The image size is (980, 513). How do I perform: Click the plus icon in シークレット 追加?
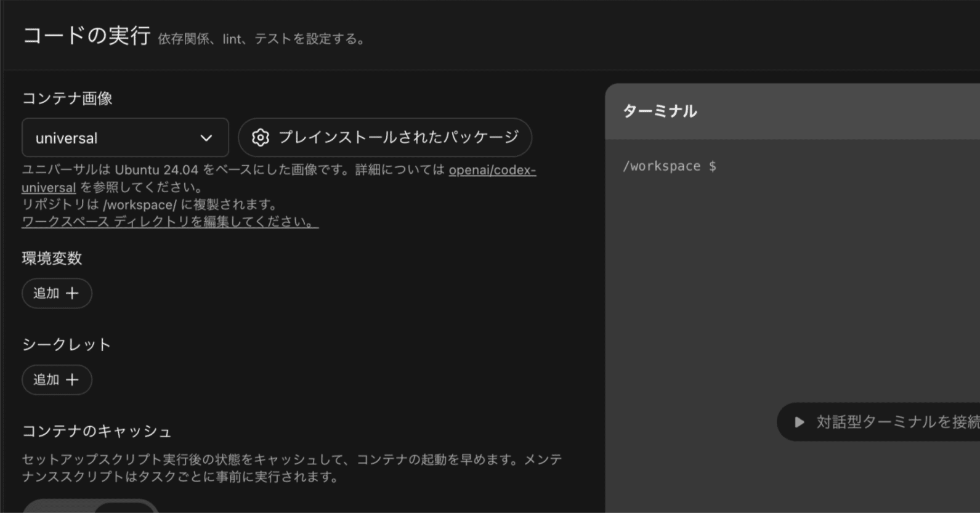[x=72, y=380]
